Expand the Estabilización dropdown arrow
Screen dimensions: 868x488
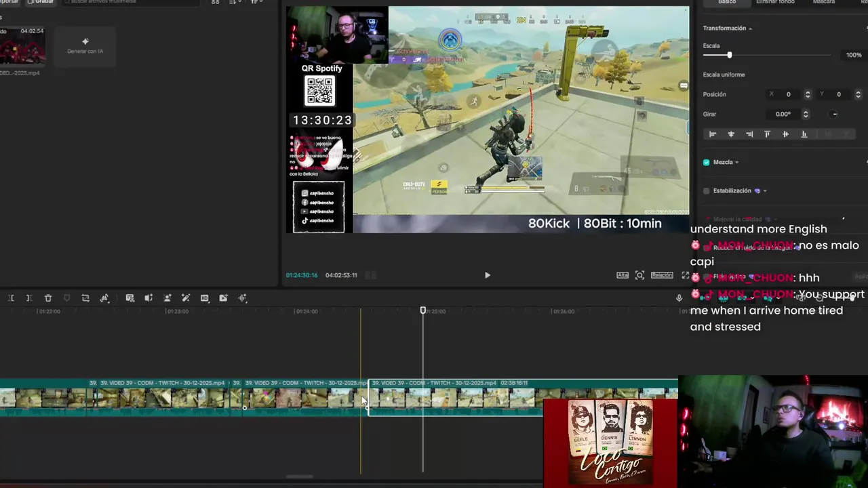tap(765, 191)
